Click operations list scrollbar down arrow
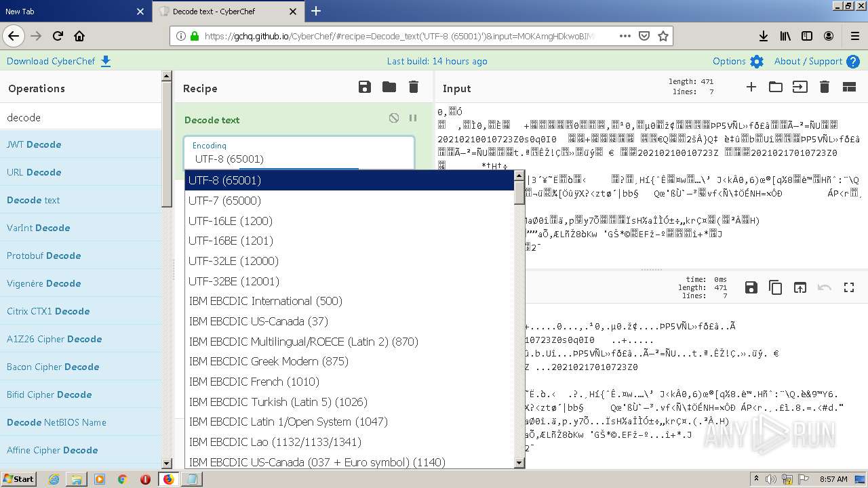Viewport: 868px width, 488px height. (167, 464)
